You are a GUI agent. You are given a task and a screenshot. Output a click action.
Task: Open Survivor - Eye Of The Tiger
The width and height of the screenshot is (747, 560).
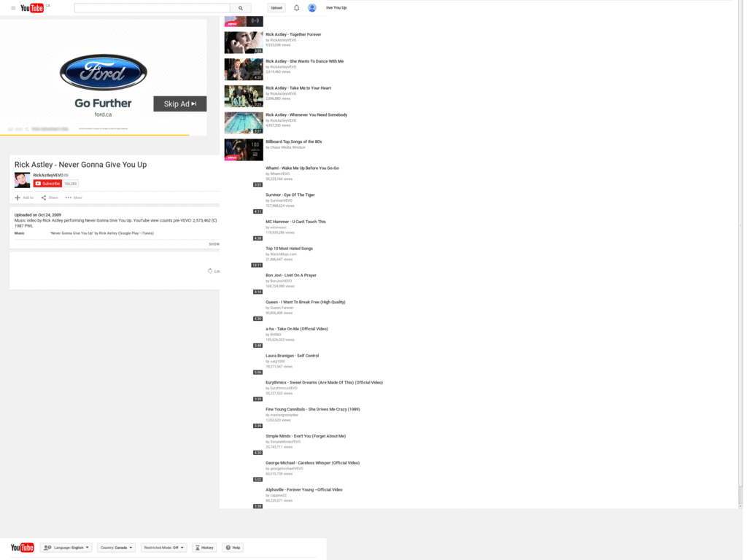290,195
